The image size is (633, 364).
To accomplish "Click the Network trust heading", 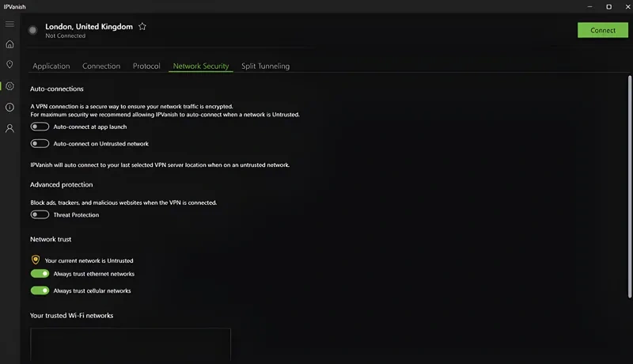I will [51, 239].
